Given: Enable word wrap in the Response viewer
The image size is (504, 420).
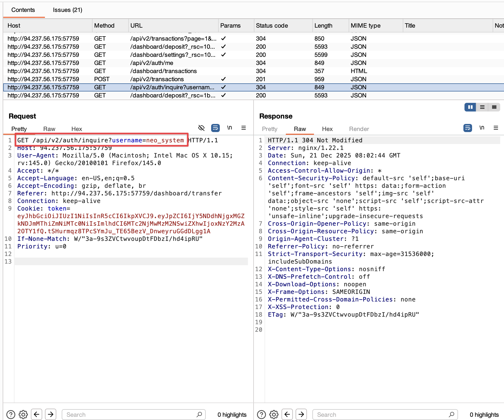Looking at the screenshot, I should (x=467, y=128).
